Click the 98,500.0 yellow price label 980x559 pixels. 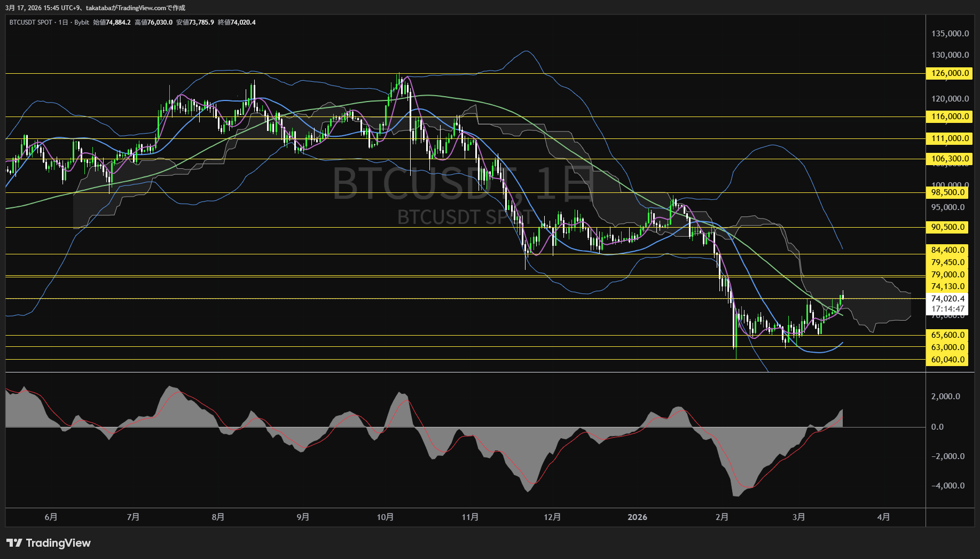pyautogui.click(x=948, y=192)
